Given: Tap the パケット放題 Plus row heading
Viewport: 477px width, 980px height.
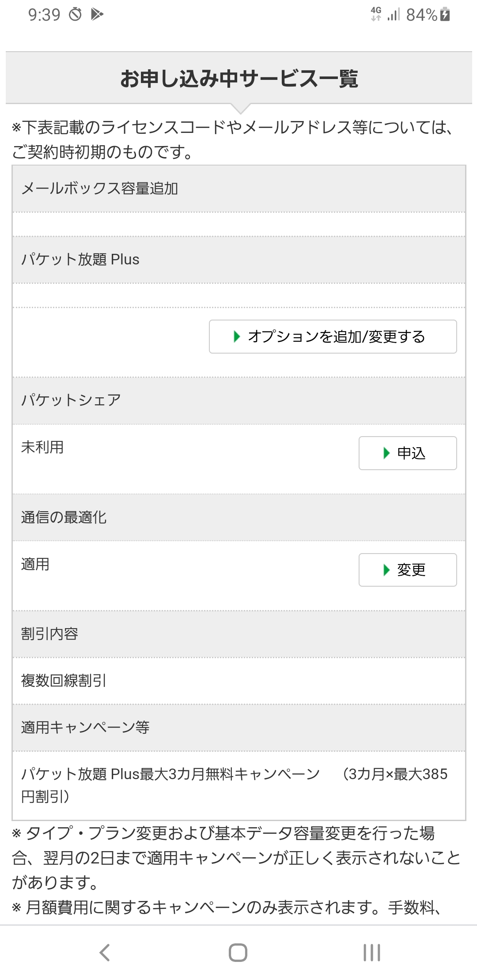Looking at the screenshot, I should (x=80, y=260).
